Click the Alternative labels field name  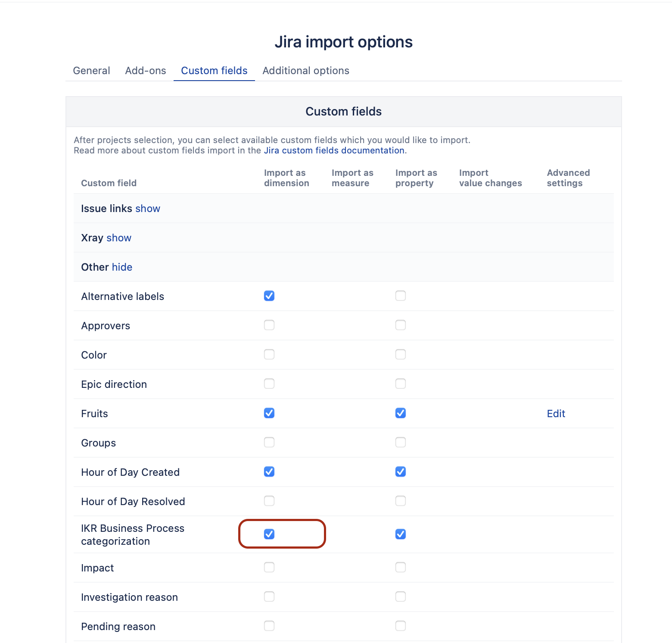coord(123,297)
